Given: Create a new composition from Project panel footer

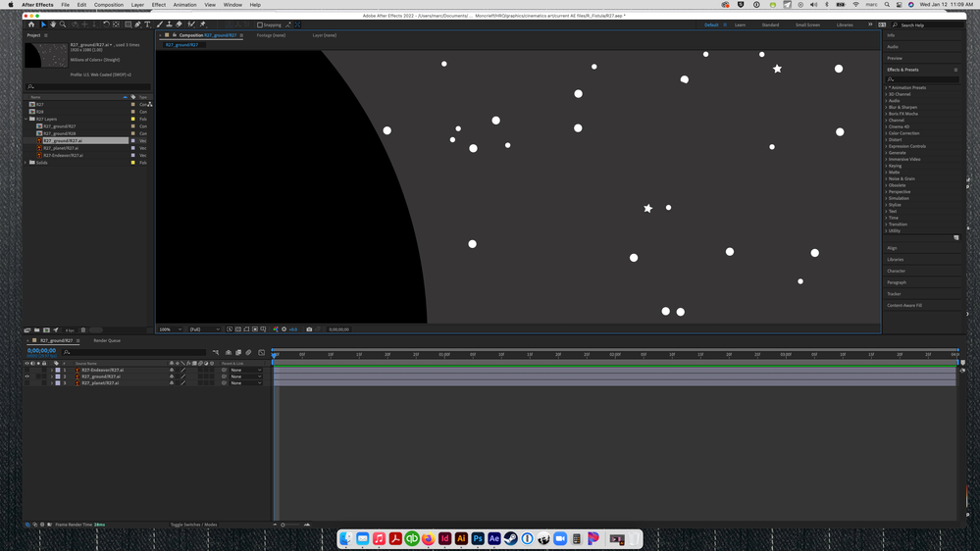Looking at the screenshot, I should pyautogui.click(x=46, y=329).
